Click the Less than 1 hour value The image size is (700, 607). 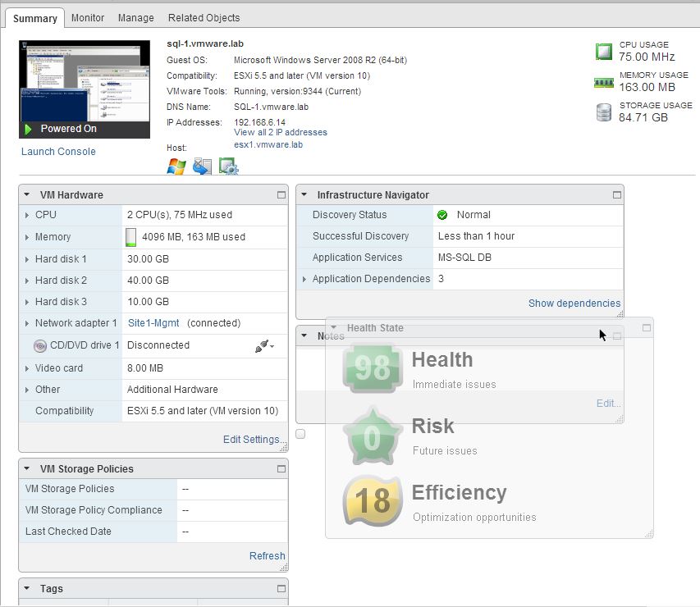(x=476, y=236)
